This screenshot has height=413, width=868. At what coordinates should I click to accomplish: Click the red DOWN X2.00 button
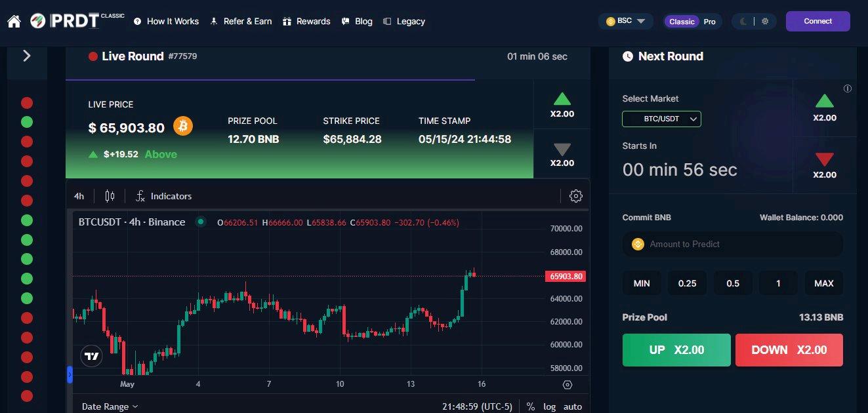(789, 350)
